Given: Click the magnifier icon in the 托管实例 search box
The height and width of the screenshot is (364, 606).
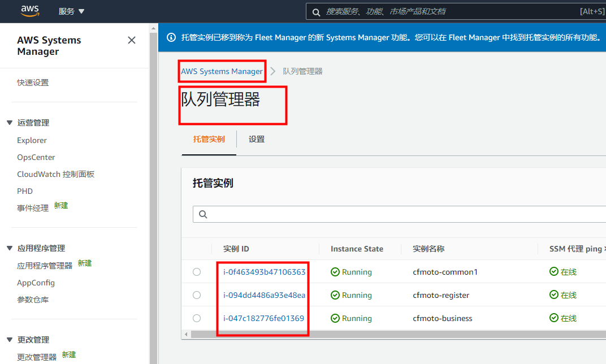Looking at the screenshot, I should tap(203, 214).
